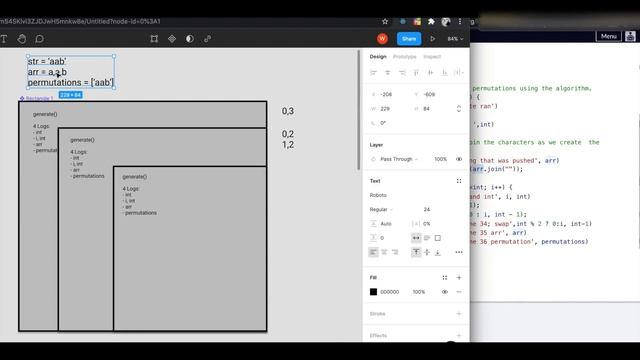Set text align right
The height and width of the screenshot is (360, 640).
click(x=395, y=252)
